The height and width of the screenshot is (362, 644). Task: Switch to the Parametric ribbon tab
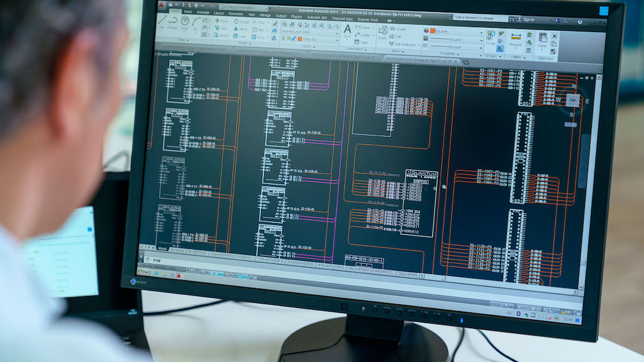[236, 14]
